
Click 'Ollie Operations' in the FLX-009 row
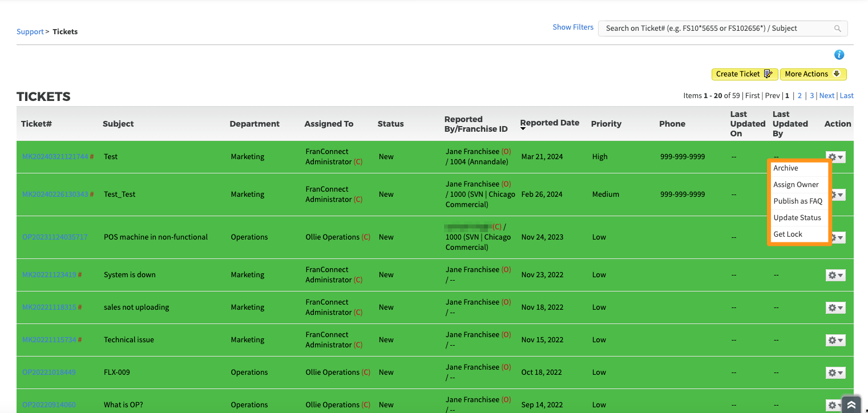(x=333, y=372)
